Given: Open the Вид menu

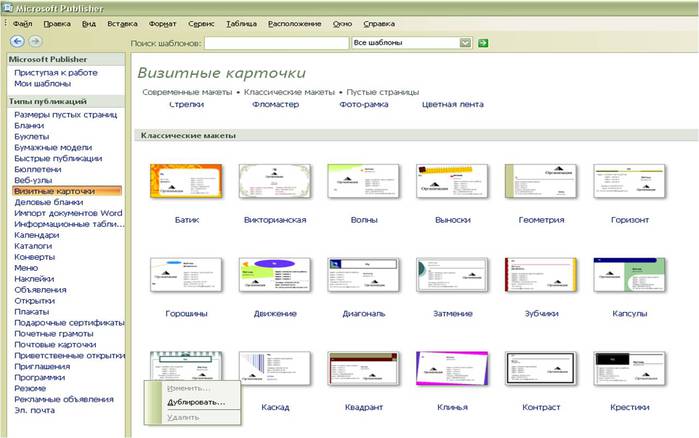Looking at the screenshot, I should [89, 24].
